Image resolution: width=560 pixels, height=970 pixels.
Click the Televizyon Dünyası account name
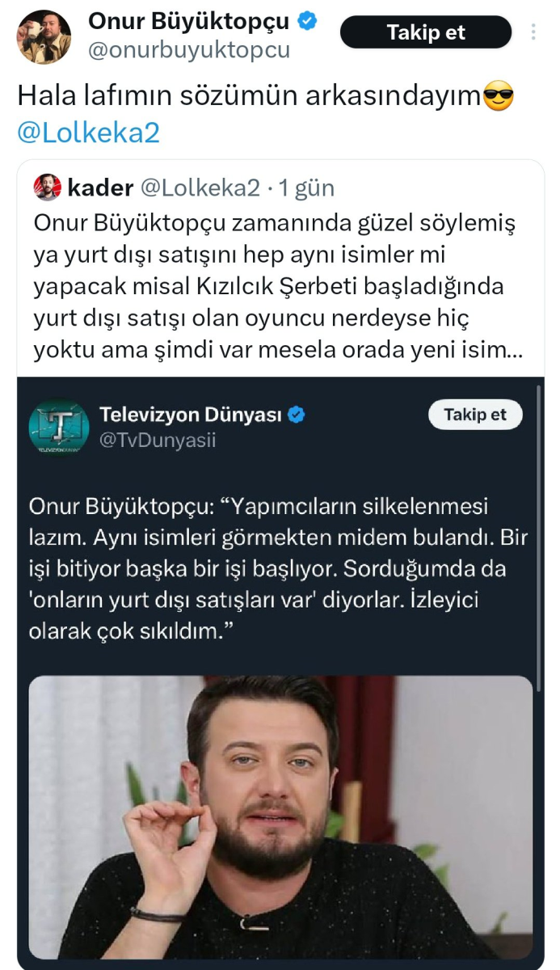(x=191, y=415)
